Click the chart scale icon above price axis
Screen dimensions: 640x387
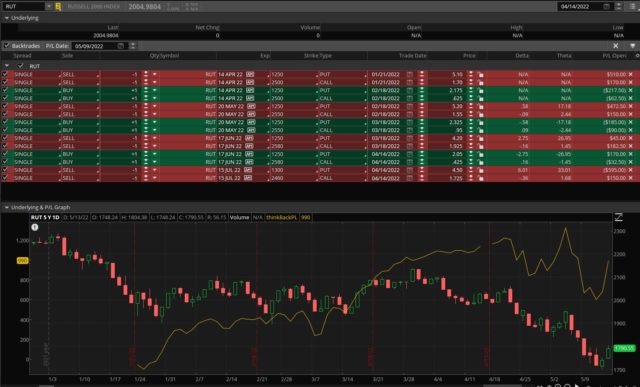click(619, 217)
